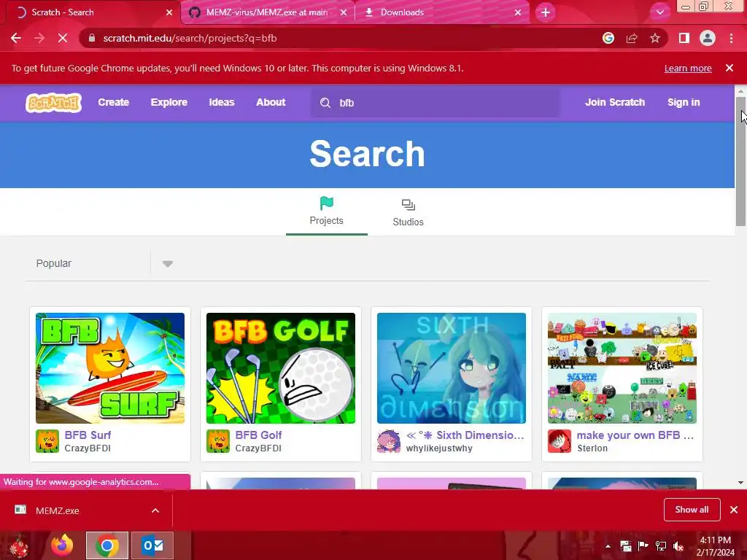Click the volume muted tray icon

point(678,546)
